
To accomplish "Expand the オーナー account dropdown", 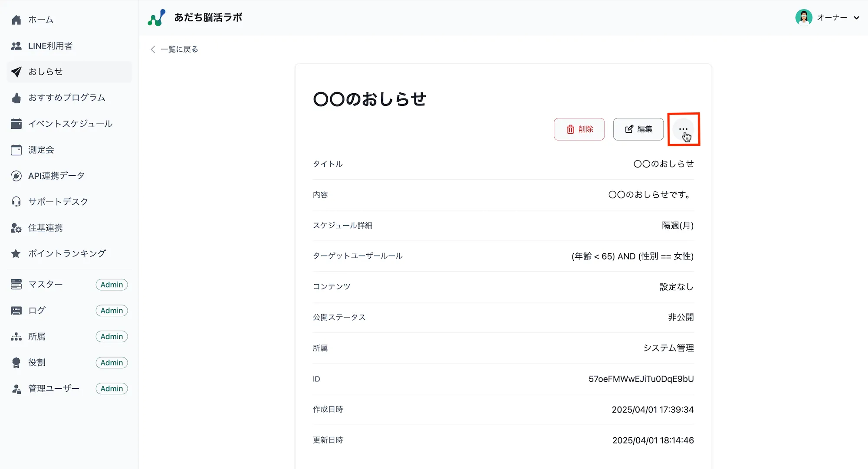I will [856, 18].
